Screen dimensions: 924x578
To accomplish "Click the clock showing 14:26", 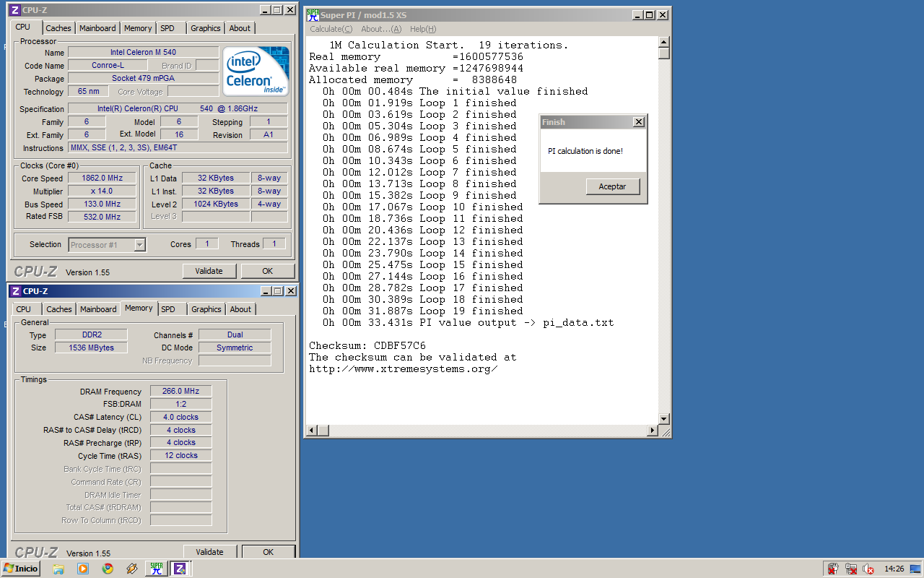I will pos(894,569).
